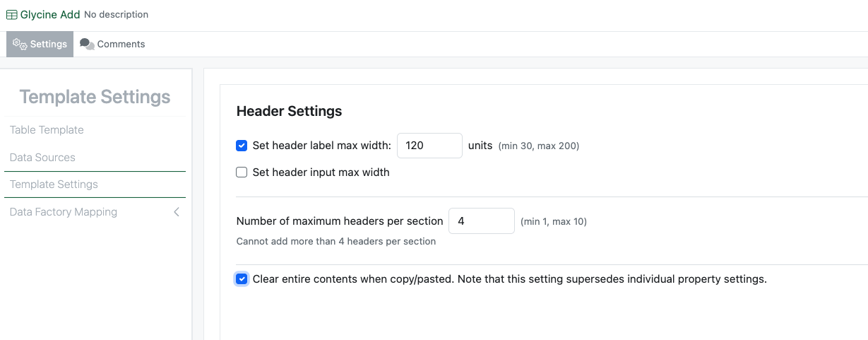Click the table icon beside Glycine Add
The height and width of the screenshot is (340, 868).
[x=12, y=15]
